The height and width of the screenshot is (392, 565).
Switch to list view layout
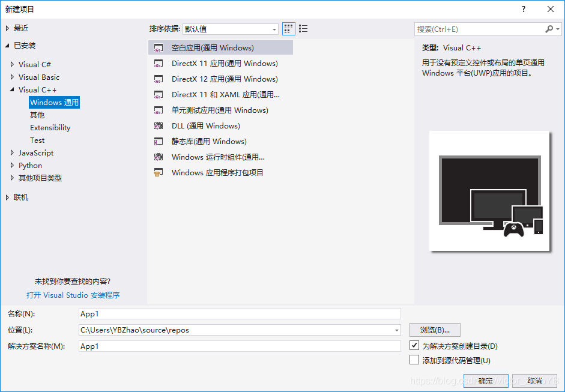click(x=303, y=29)
